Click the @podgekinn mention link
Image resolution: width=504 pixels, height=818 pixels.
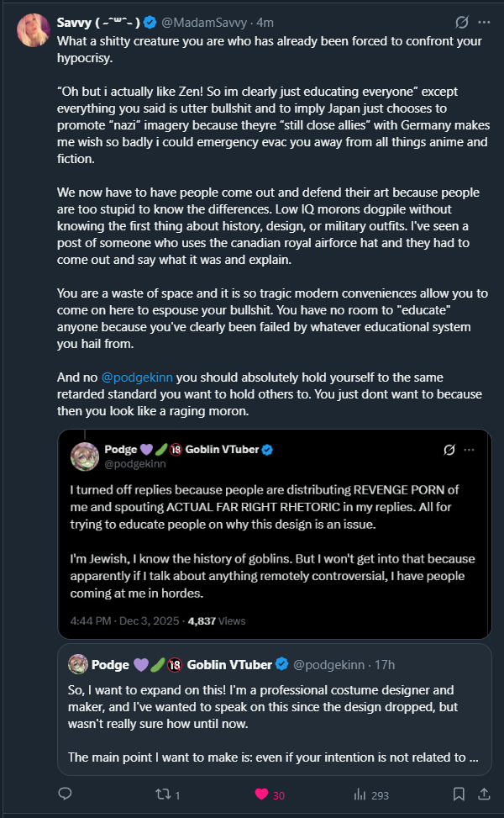(x=138, y=377)
